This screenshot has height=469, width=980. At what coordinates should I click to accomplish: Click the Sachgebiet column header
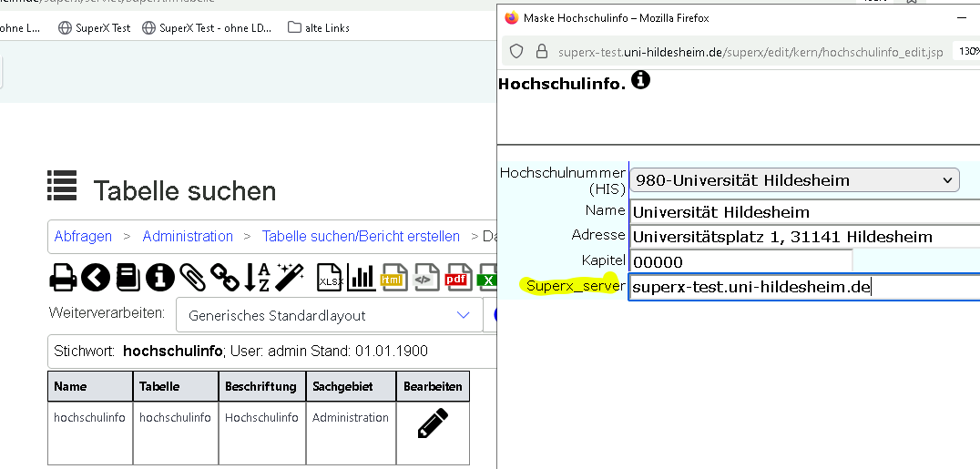[x=352, y=386]
